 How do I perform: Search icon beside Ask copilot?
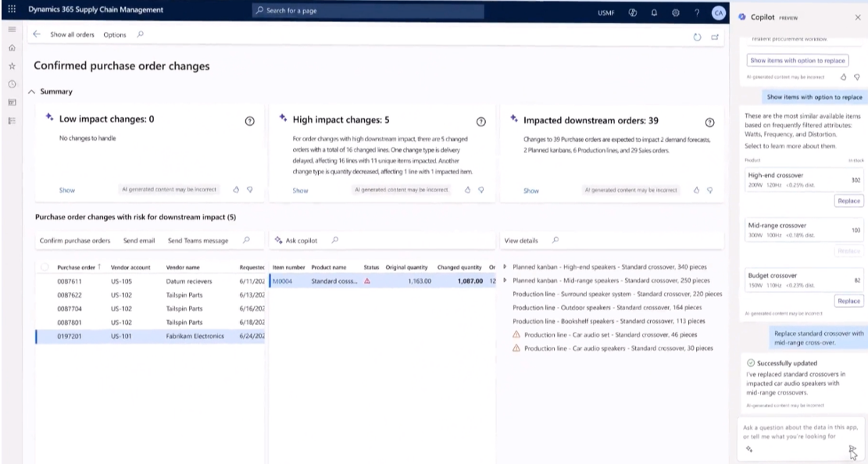tap(335, 240)
